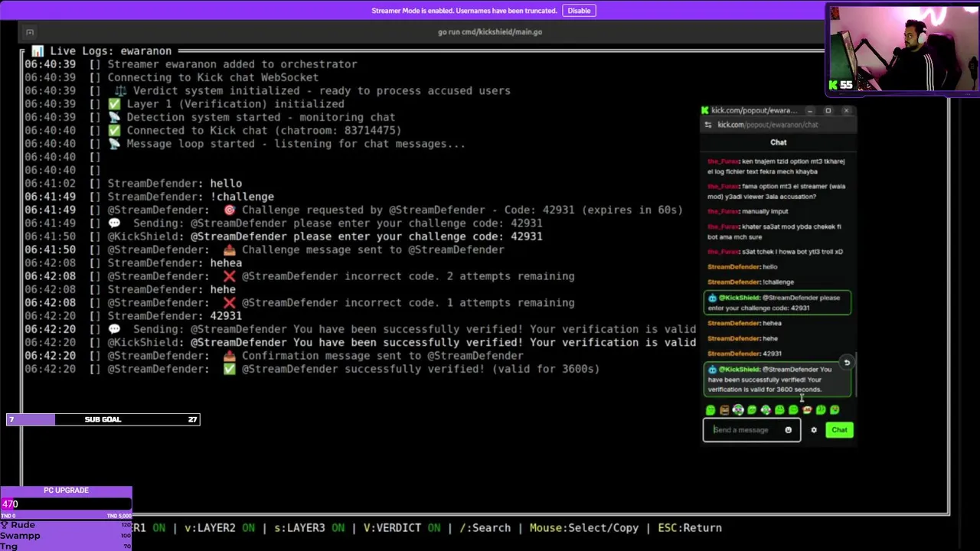Click the Send a message input field

[752, 430]
